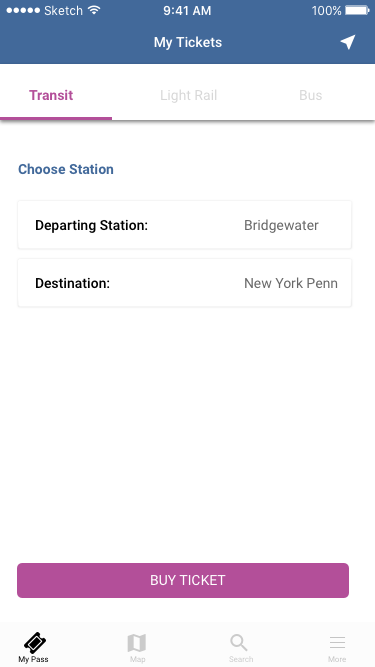This screenshot has height=667, width=375.
Task: Tap the My Tickets title
Action: click(x=188, y=42)
